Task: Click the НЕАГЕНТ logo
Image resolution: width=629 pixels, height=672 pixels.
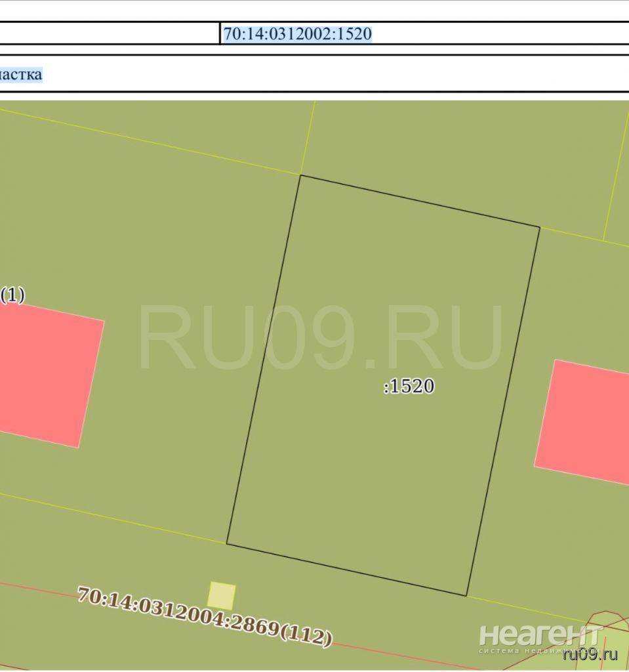Action: click(x=539, y=637)
